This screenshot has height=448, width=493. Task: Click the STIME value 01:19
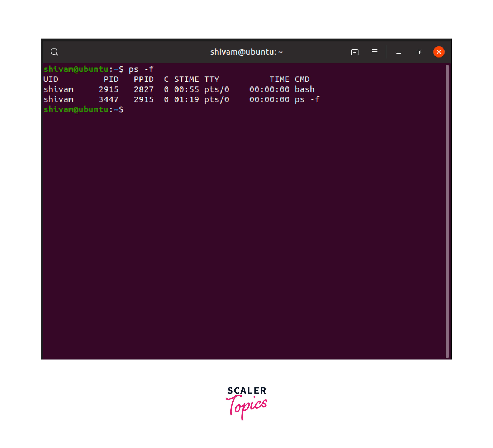(x=186, y=100)
